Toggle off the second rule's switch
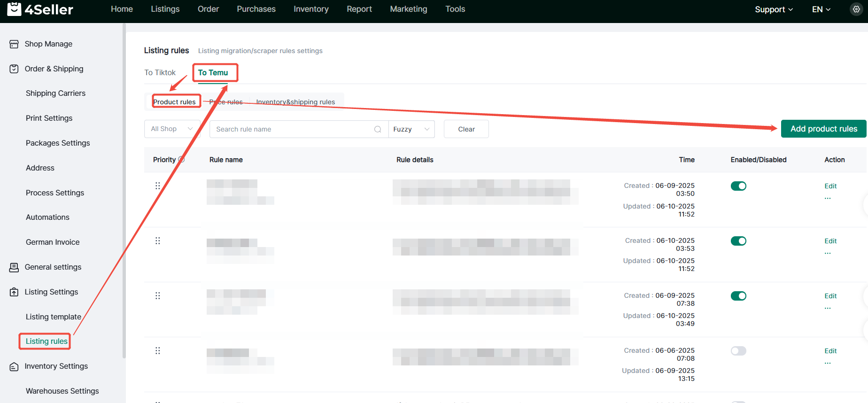The image size is (868, 403). click(x=738, y=241)
